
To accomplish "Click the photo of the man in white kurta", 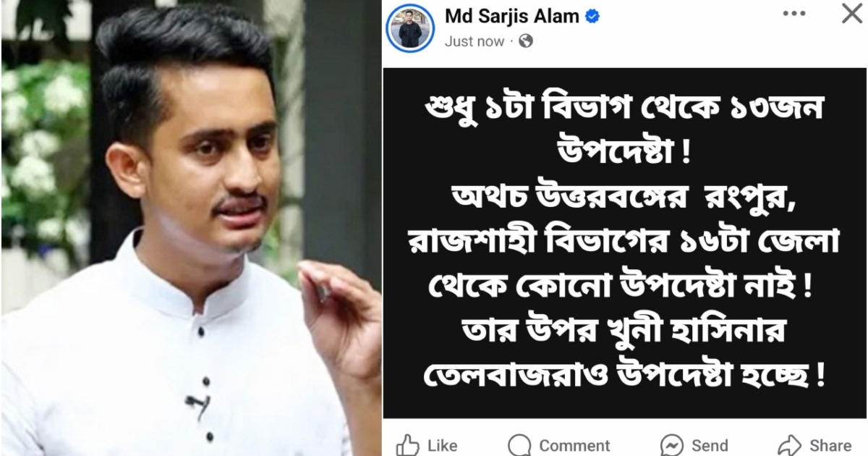I will coord(191,228).
